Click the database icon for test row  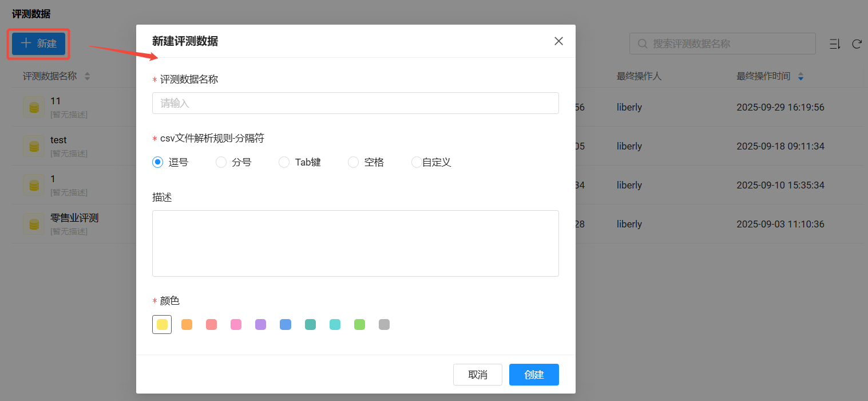tap(34, 146)
